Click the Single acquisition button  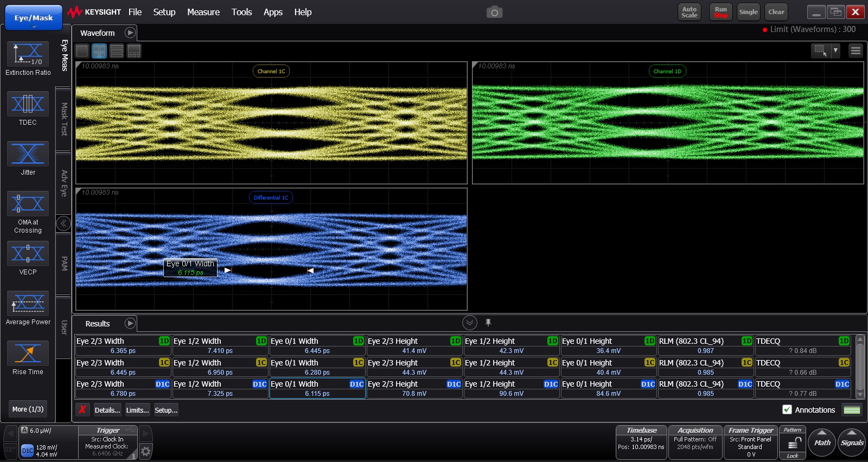(748, 12)
